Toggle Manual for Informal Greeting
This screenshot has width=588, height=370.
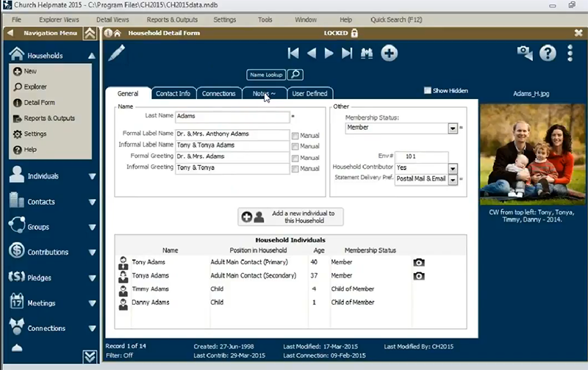click(x=295, y=169)
